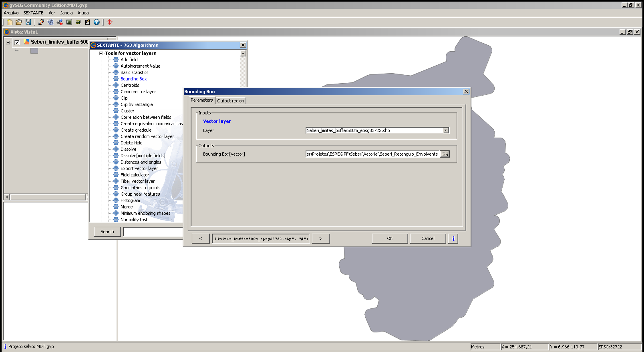Screen dimensions: 644x352
Task: Open a project with folder icon
Action: click(18, 22)
